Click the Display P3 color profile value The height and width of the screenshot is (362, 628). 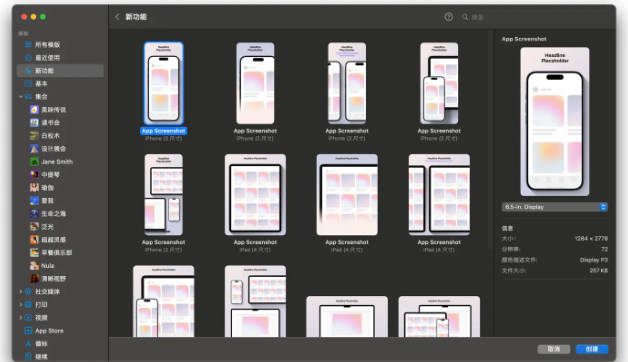click(594, 260)
